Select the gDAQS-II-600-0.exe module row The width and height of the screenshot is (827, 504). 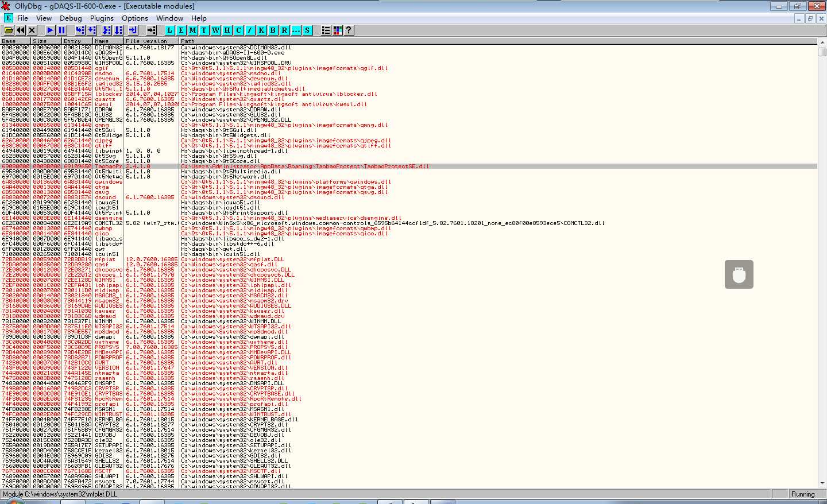(408, 53)
